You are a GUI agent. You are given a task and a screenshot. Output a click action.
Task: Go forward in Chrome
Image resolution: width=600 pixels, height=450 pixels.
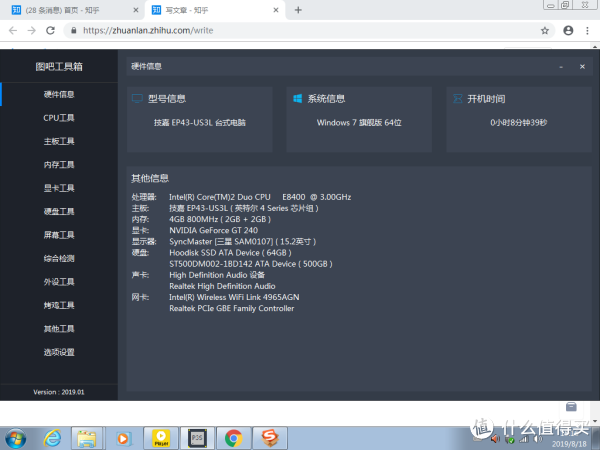[31, 31]
